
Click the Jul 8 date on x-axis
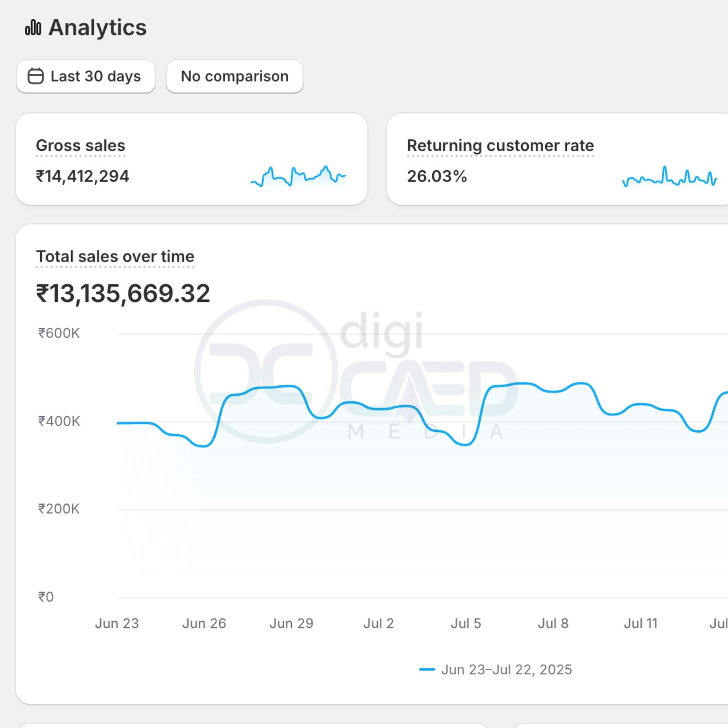[x=553, y=623]
